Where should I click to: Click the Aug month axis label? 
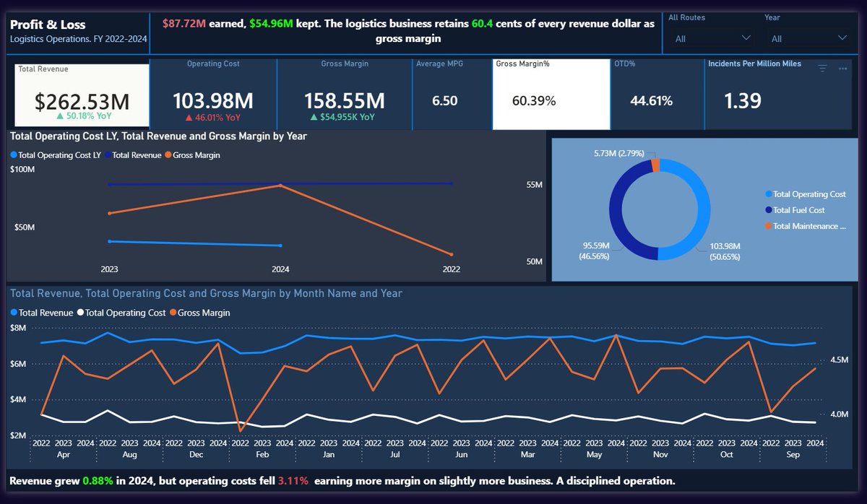[x=130, y=455]
